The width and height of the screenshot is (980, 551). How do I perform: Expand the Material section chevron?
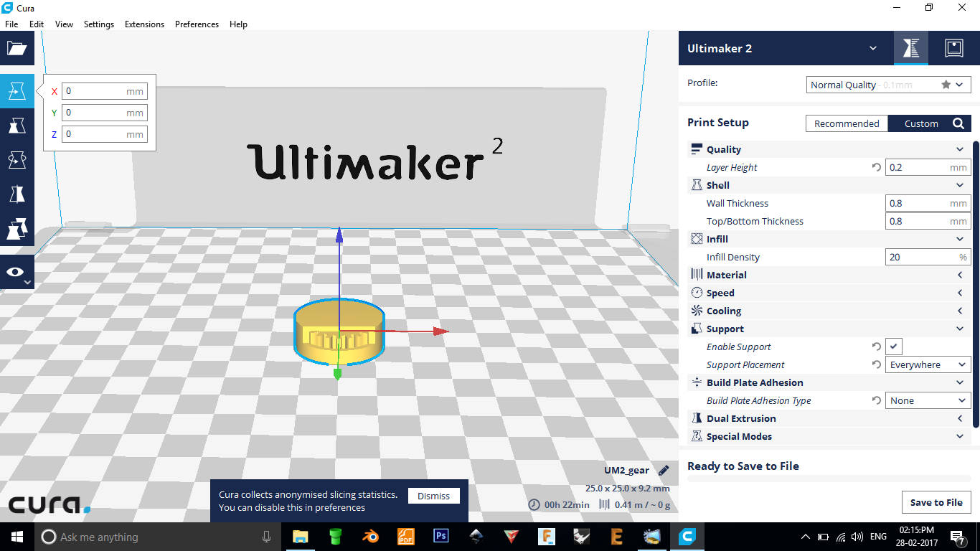pos(960,275)
